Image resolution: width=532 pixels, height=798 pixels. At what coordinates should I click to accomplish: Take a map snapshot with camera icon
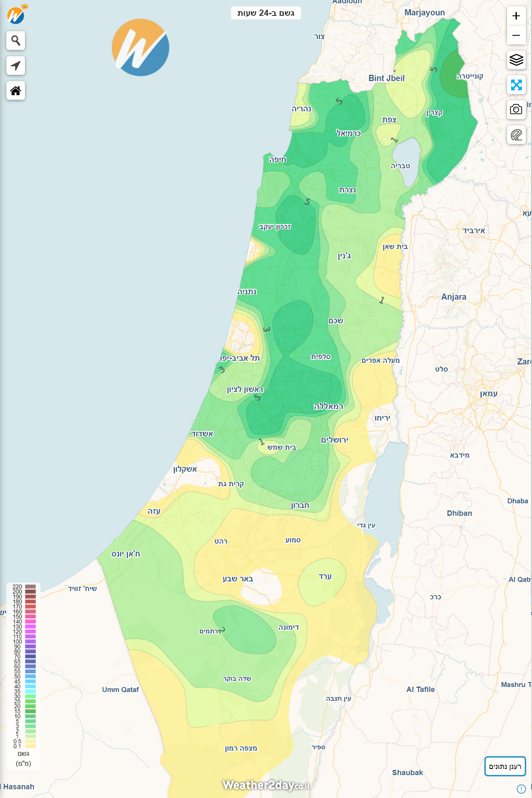pyautogui.click(x=516, y=110)
